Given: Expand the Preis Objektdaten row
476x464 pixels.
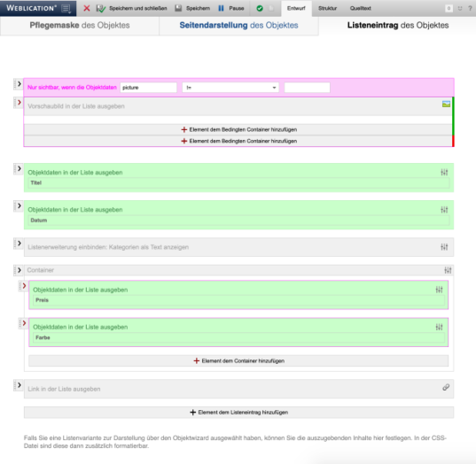Looking at the screenshot, I should pos(24,286).
